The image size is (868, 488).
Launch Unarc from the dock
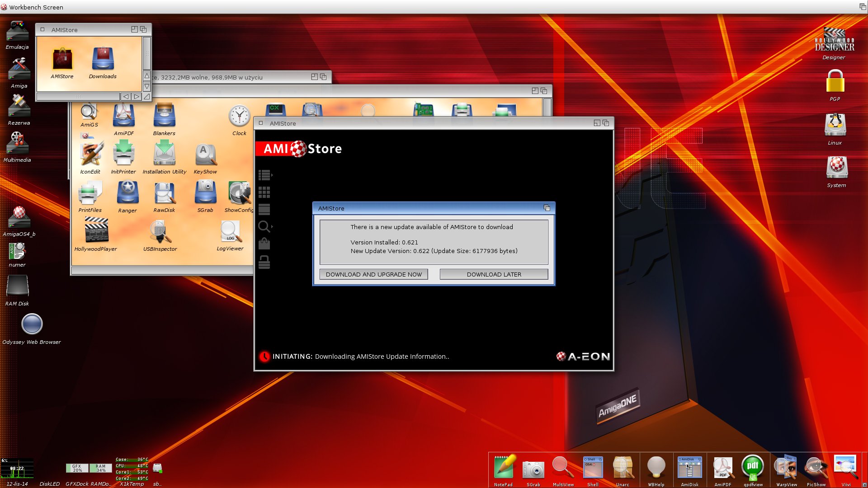pos(623,471)
